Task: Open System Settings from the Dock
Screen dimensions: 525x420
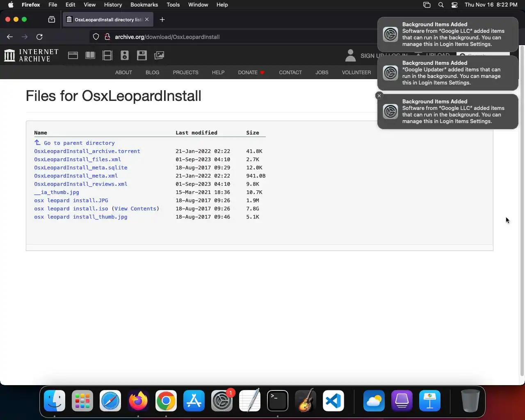Action: click(x=222, y=401)
